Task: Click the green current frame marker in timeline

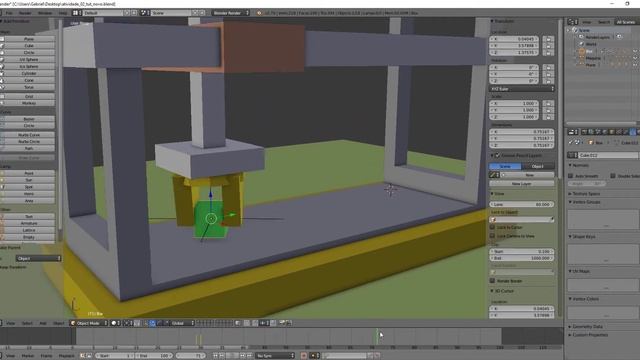Action: point(377,337)
